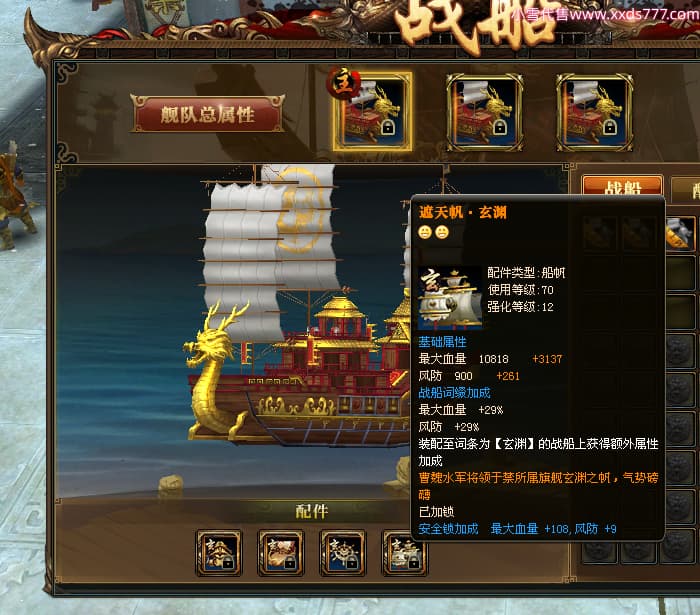Click the red 主 badge on the first ship
700x615 pixels.
point(344,83)
